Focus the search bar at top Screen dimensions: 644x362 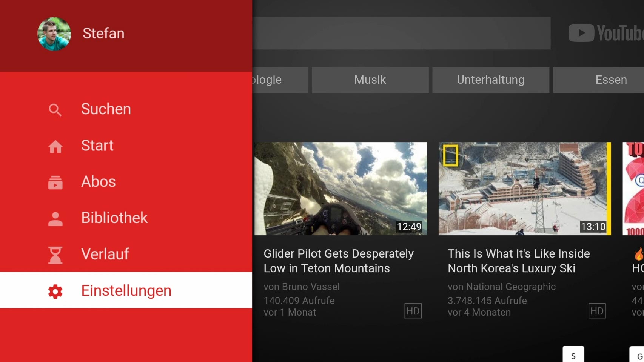pos(401,33)
